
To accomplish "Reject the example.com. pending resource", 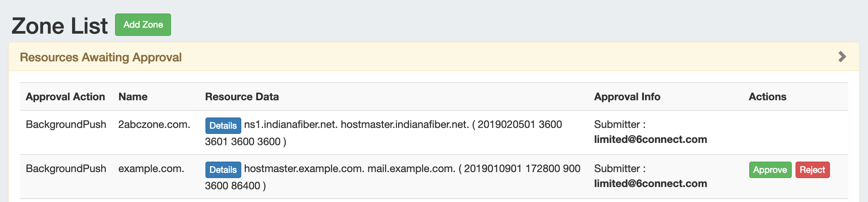I will (x=812, y=170).
